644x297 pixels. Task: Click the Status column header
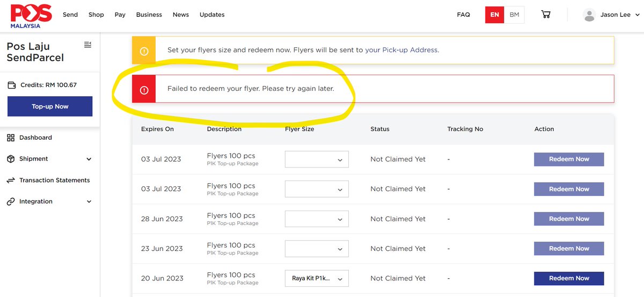[x=380, y=129]
